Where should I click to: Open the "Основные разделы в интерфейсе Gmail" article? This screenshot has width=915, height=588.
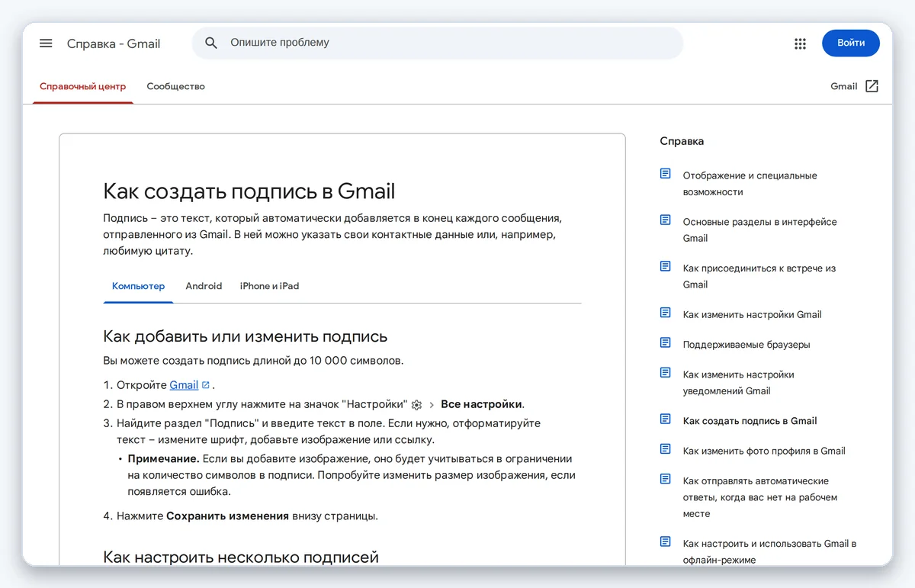(x=759, y=230)
